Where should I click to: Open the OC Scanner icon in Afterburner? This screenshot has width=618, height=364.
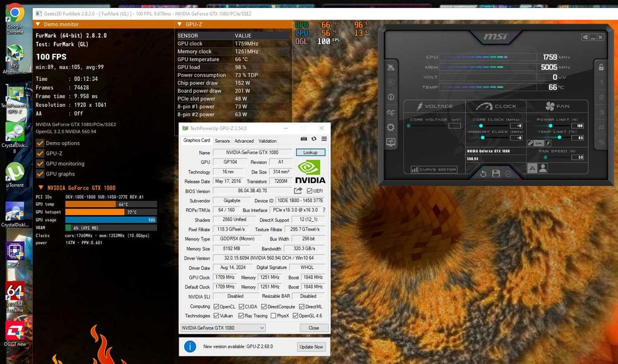pos(391,112)
